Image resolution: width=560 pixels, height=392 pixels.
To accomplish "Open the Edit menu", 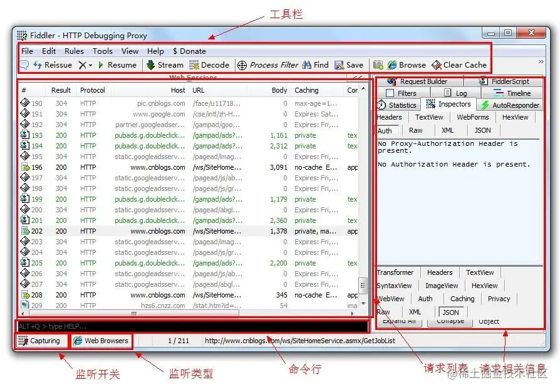I will (49, 51).
